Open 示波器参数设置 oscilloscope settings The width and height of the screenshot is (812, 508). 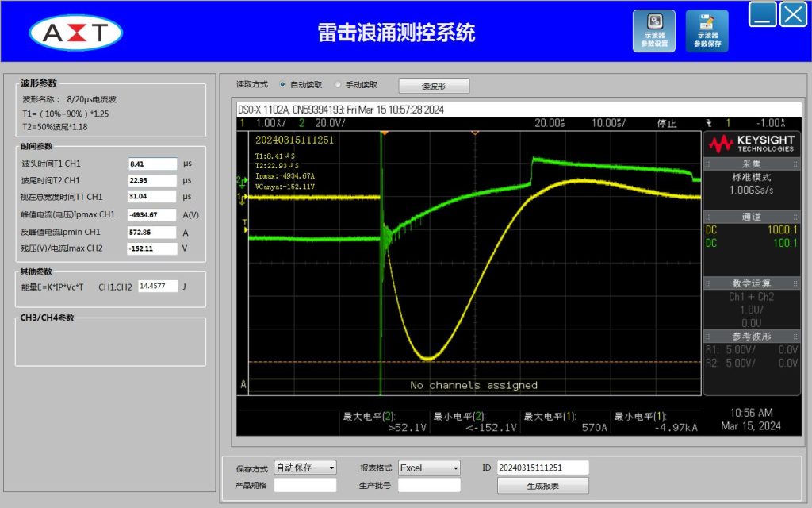click(x=654, y=31)
